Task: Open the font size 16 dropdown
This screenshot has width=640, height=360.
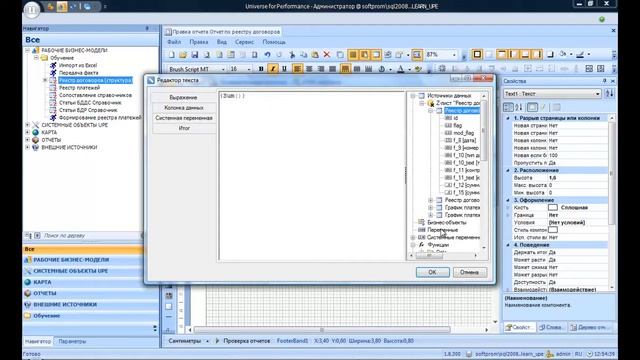Action: (249, 69)
